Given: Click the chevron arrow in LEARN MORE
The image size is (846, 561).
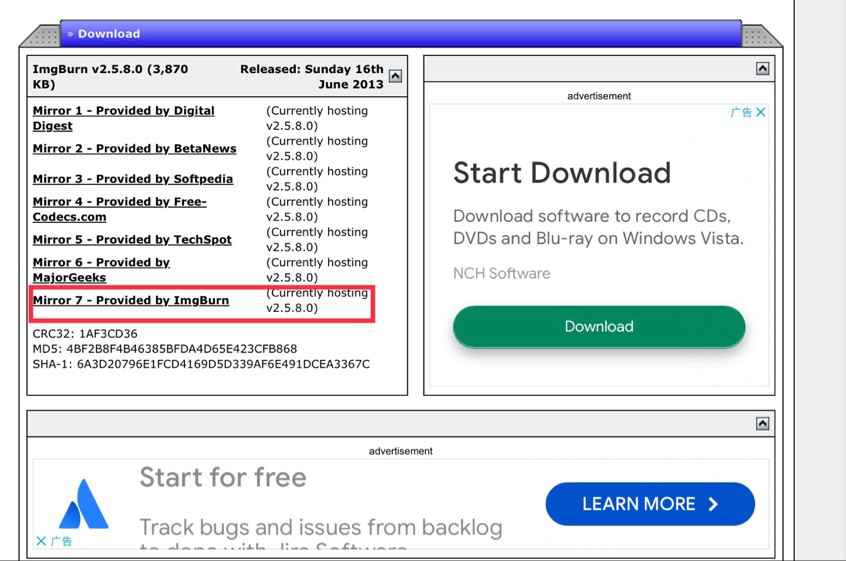Looking at the screenshot, I should (713, 504).
